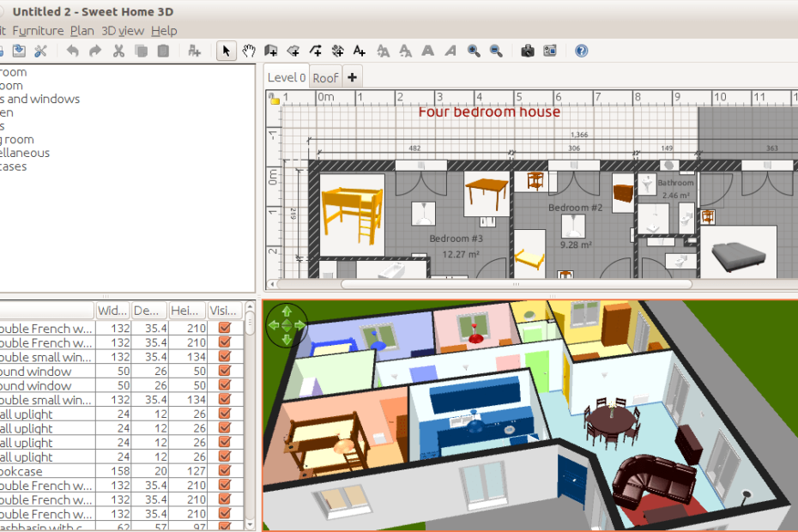Move 3D camera backward with down arrow

(x=287, y=339)
